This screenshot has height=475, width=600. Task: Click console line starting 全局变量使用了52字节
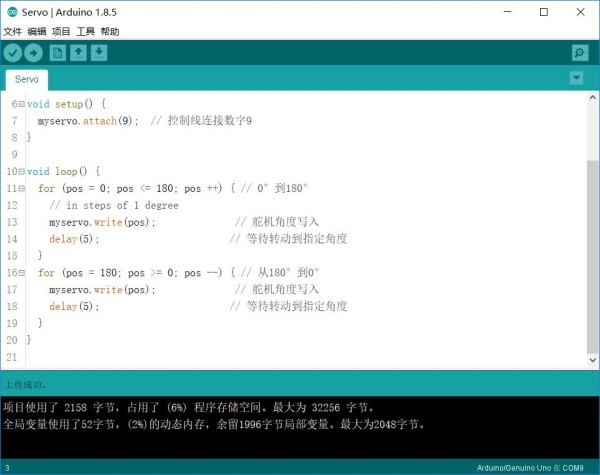point(214,424)
